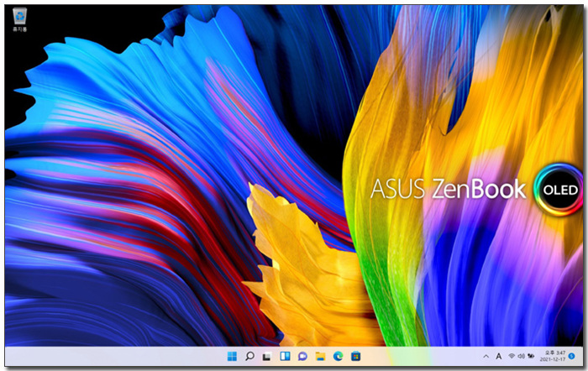Open the Widgets panel icon
The width and height of the screenshot is (588, 371).
click(285, 356)
